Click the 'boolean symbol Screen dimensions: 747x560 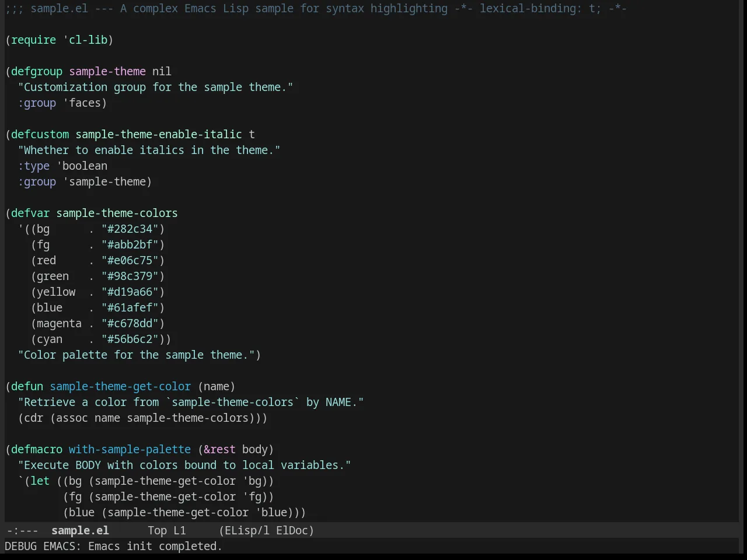coord(82,166)
